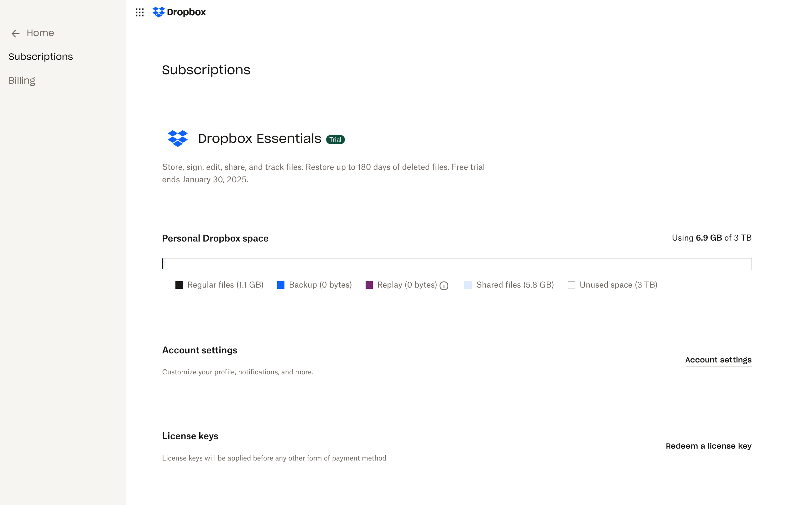Click the light blue Shared files swatch
Image resolution: width=812 pixels, height=505 pixels.
468,285
